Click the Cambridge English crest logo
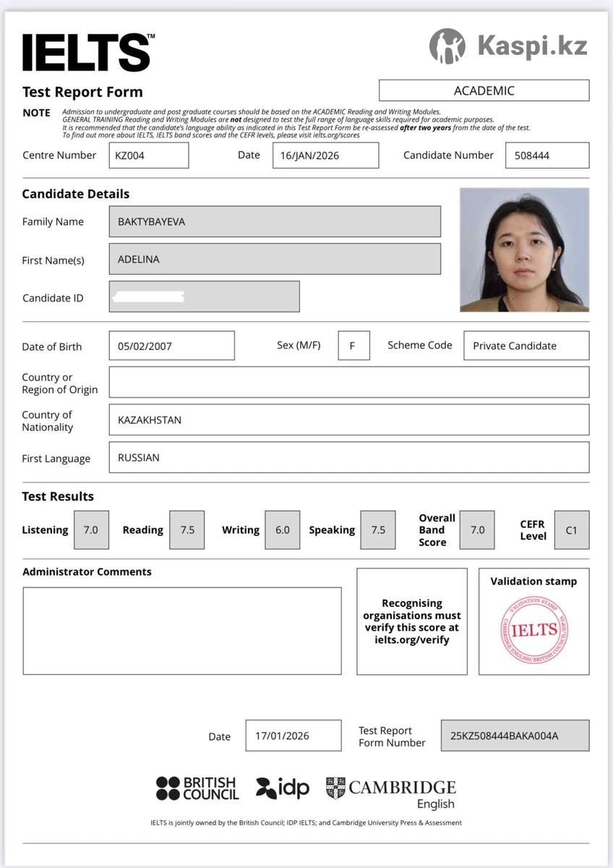The height and width of the screenshot is (868, 613). [x=335, y=788]
